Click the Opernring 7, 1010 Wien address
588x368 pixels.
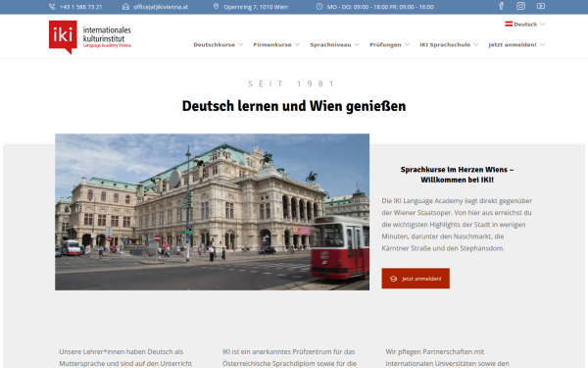pyautogui.click(x=256, y=7)
